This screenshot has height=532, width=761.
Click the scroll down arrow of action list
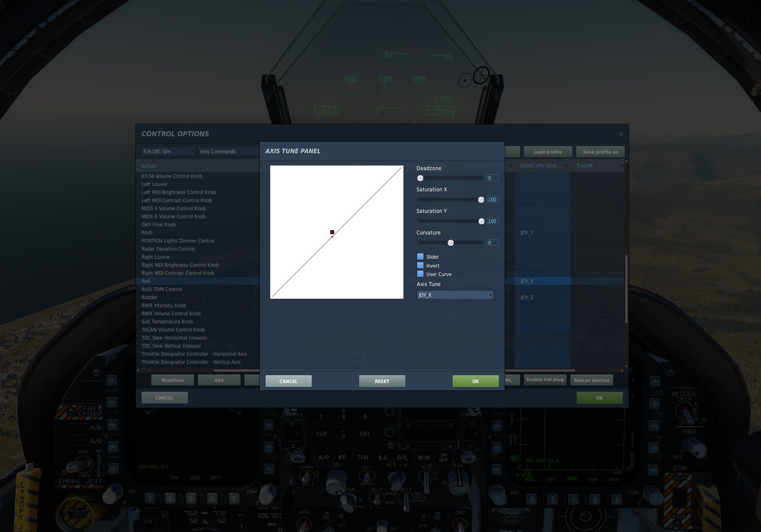click(x=626, y=366)
